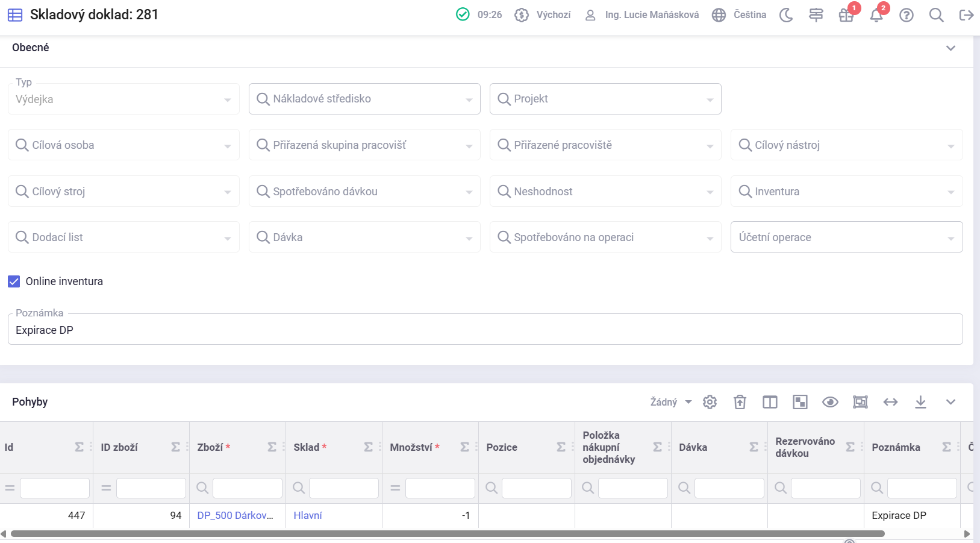Viewport: 980px width, 543px height.
Task: Open Hlavní warehouse link
Action: [308, 515]
